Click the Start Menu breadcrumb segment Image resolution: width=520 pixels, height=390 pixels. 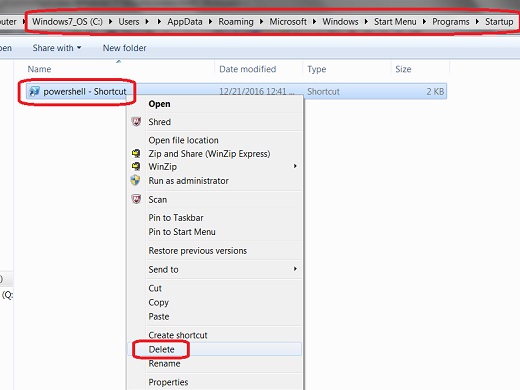(x=395, y=22)
